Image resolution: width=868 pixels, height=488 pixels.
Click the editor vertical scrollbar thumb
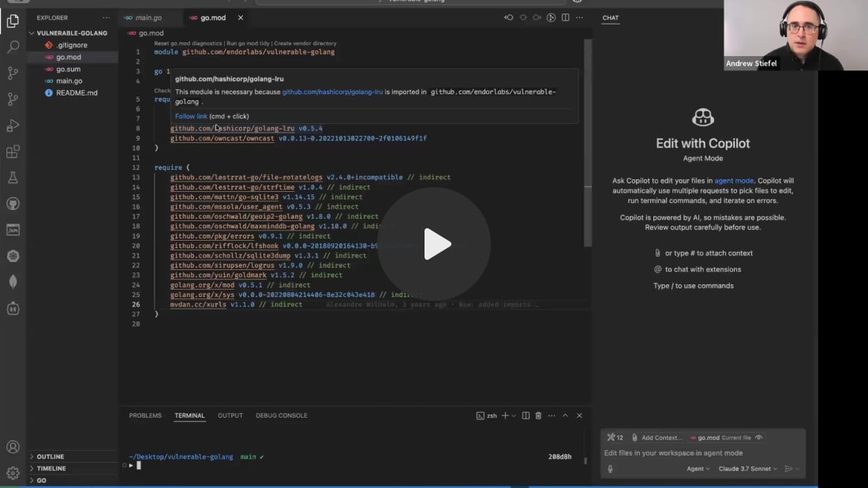point(588,144)
